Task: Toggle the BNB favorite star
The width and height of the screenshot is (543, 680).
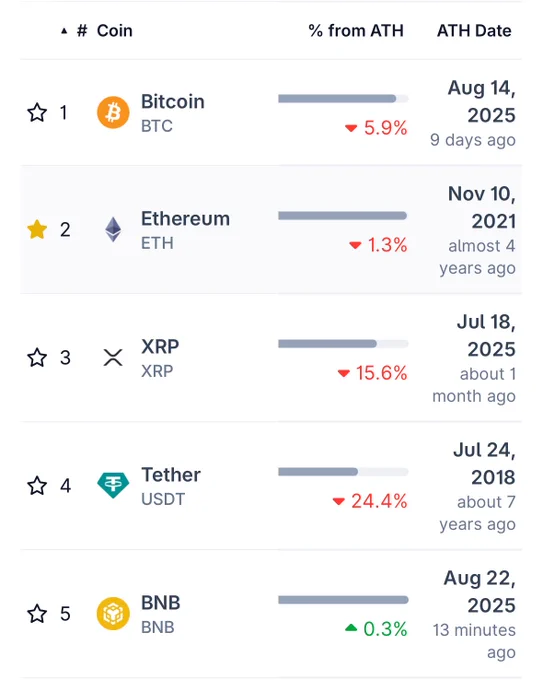Action: tap(37, 613)
